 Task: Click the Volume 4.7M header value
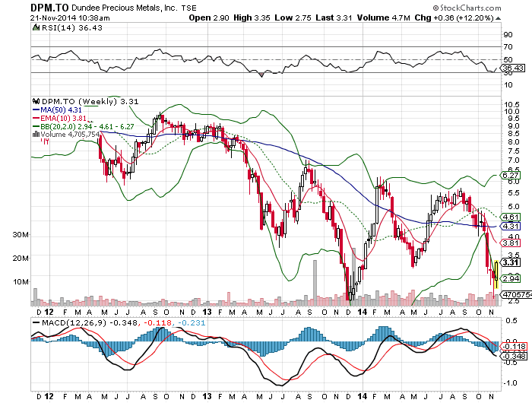click(x=383, y=17)
